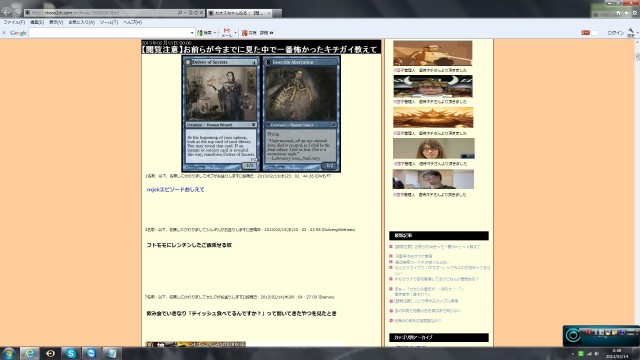The height and width of the screenshot is (360, 640).
Task: Open TeamViewer icon in the taskbar
Action: [91, 353]
